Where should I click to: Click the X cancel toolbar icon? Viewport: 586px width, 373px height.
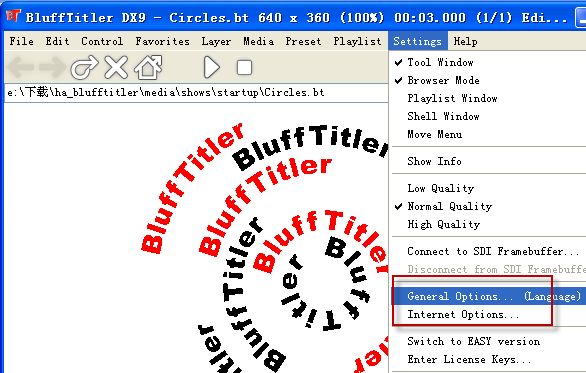(x=116, y=68)
